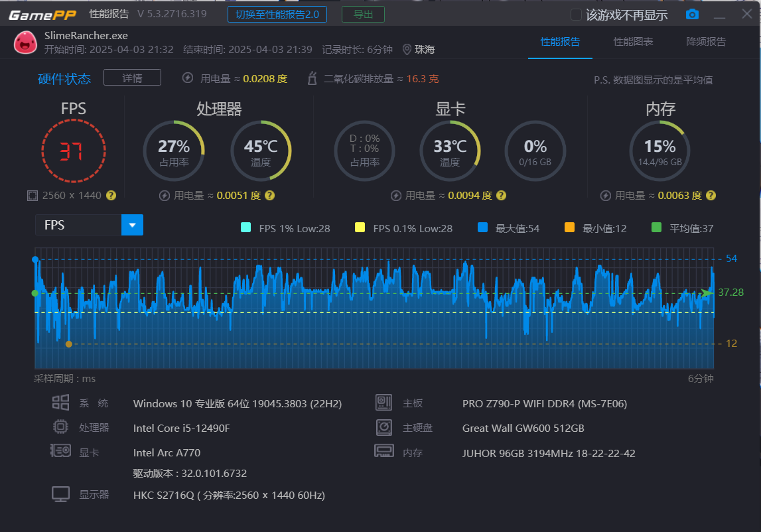This screenshot has width=761, height=532.
Task: Click the memory 15% usage gauge
Action: click(x=660, y=151)
